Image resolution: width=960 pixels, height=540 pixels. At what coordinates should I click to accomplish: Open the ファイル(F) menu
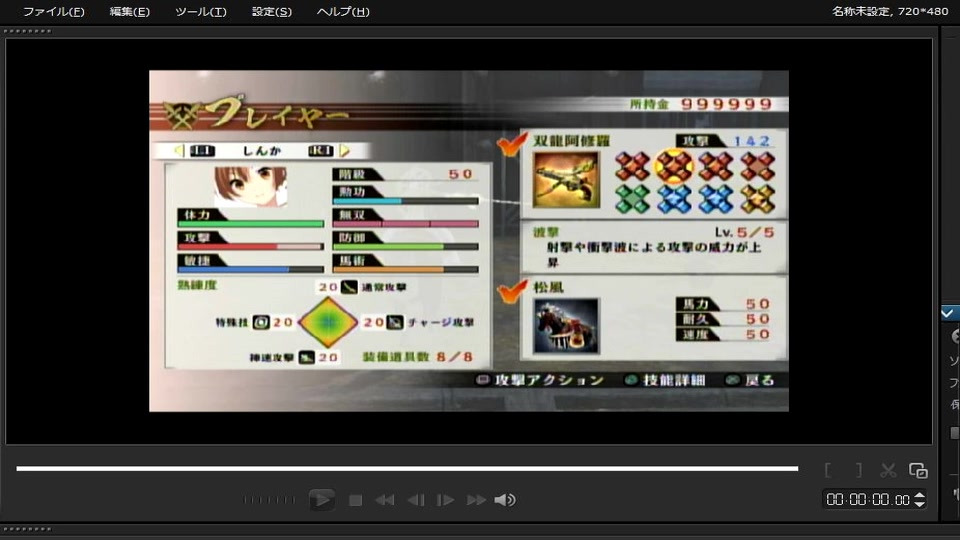53,12
